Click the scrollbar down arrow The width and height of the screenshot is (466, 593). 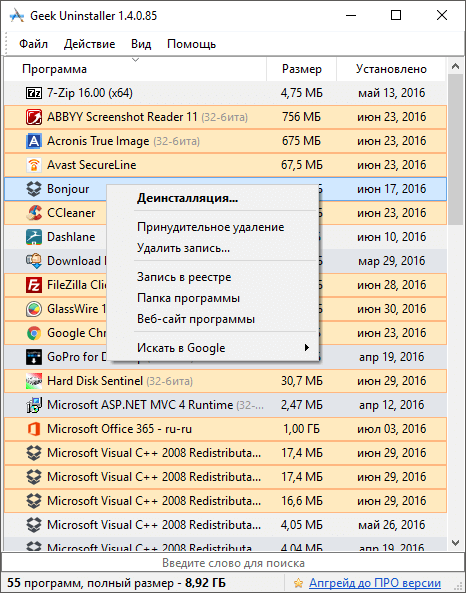(x=455, y=543)
